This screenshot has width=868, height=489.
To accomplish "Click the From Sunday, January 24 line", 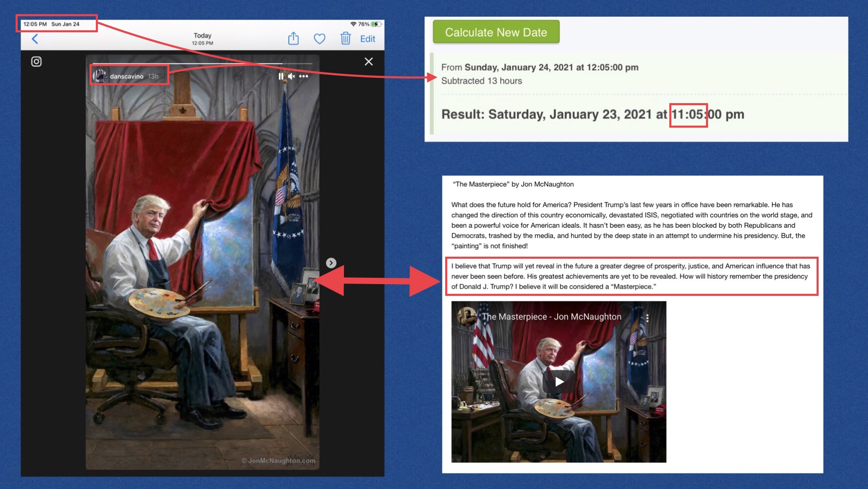I will pos(540,67).
